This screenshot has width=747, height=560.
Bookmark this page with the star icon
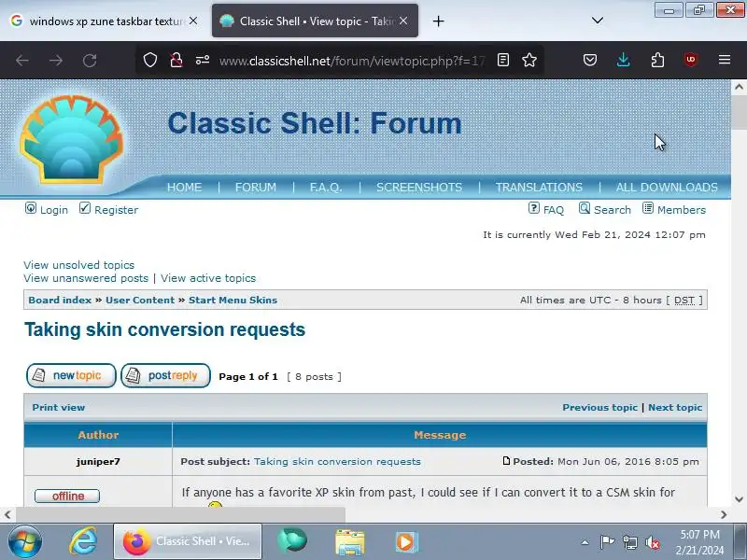[529, 60]
